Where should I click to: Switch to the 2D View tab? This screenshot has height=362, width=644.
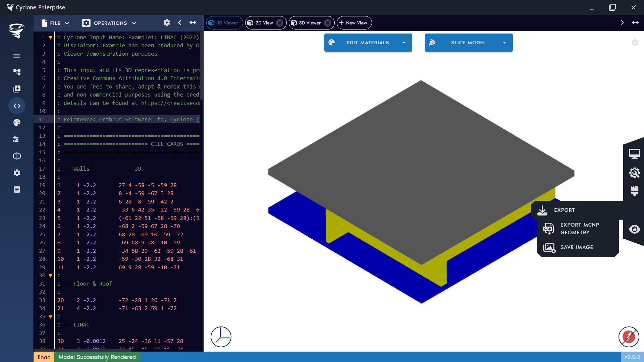[x=264, y=23]
